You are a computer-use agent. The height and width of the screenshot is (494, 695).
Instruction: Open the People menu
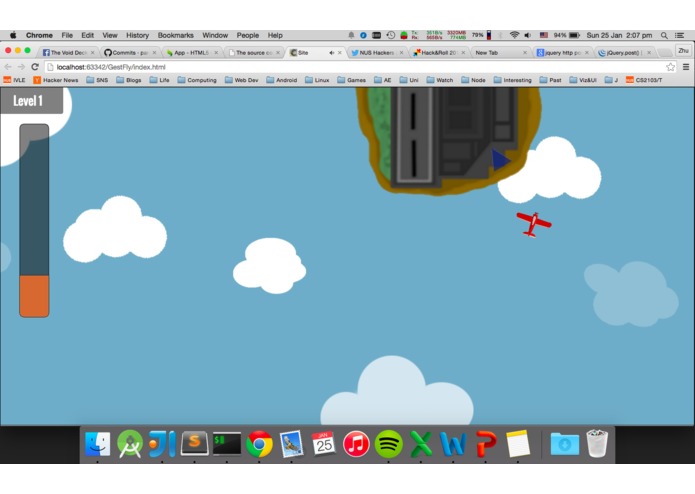pyautogui.click(x=248, y=35)
